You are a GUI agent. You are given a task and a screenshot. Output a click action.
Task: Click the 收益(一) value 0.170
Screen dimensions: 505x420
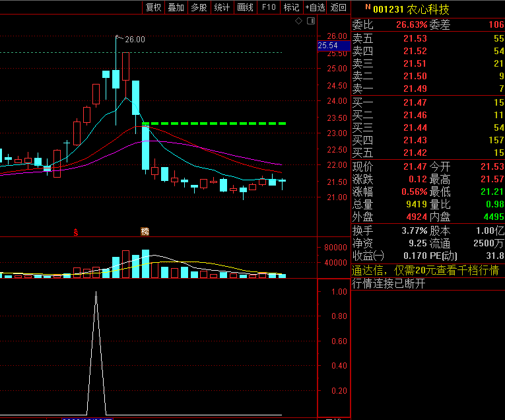pyautogui.click(x=415, y=256)
